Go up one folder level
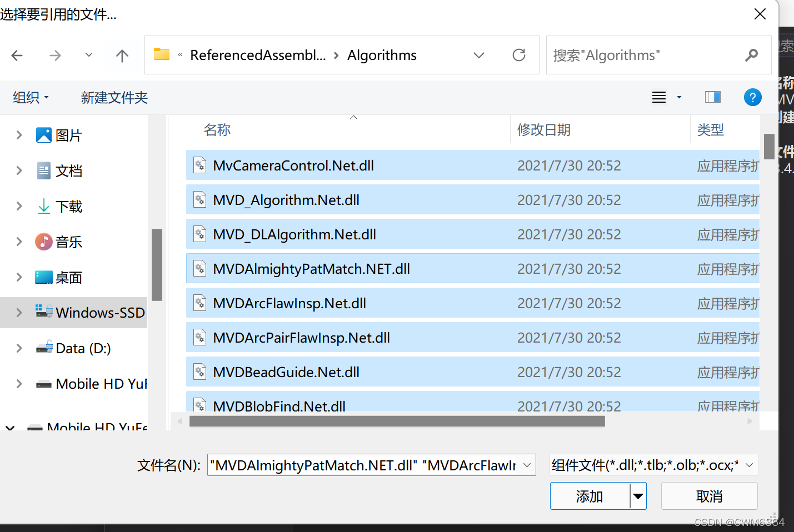This screenshot has width=794, height=532. tap(122, 55)
